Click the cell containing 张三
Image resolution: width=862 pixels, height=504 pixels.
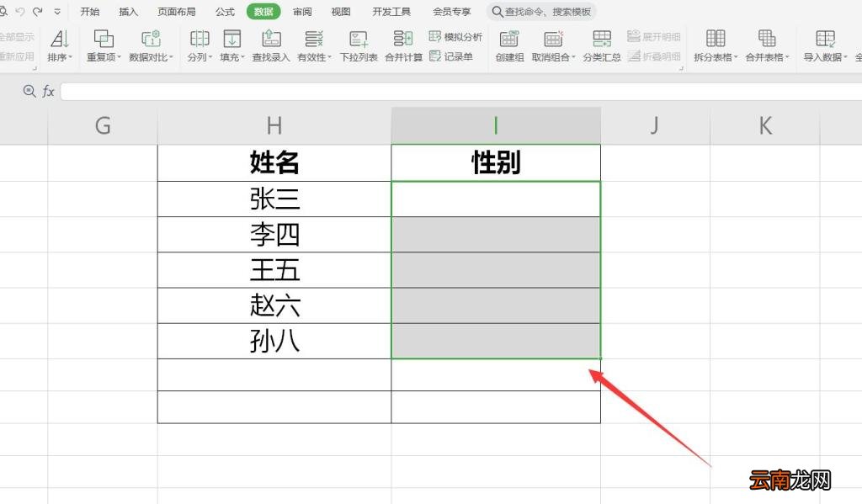(274, 199)
